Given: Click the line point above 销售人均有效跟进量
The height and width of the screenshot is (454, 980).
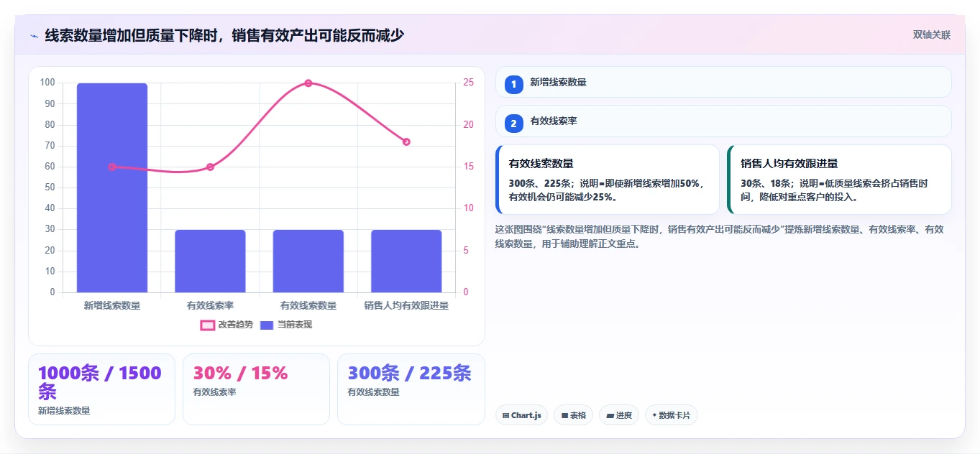Looking at the screenshot, I should 406,142.
